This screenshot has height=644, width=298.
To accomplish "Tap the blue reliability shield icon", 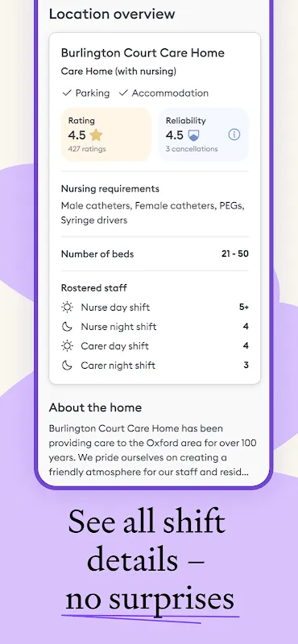I will 193,135.
